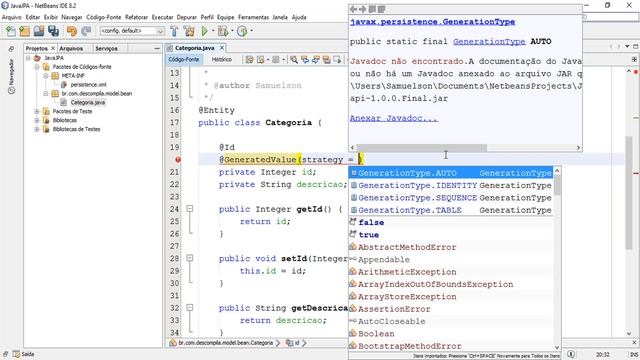Open the Refatorar menu

pyautogui.click(x=136, y=17)
